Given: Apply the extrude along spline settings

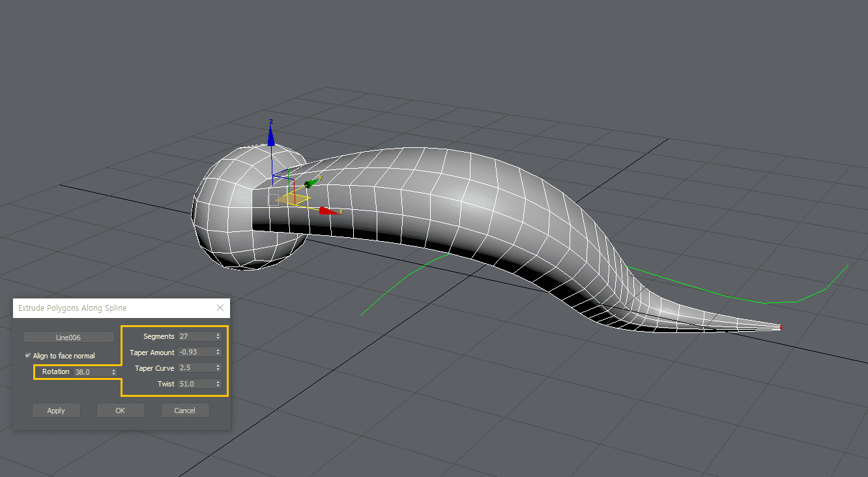Looking at the screenshot, I should coord(56,411).
